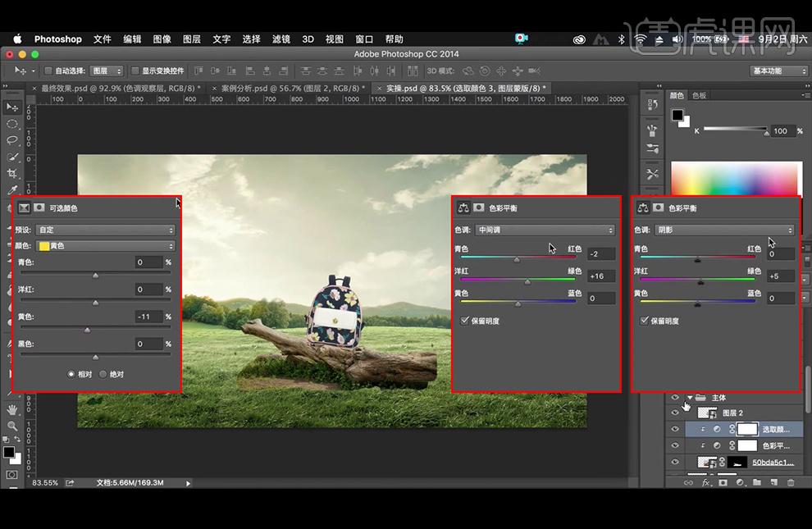Select the Quick Selection tool
The image size is (812, 529).
coord(12,157)
